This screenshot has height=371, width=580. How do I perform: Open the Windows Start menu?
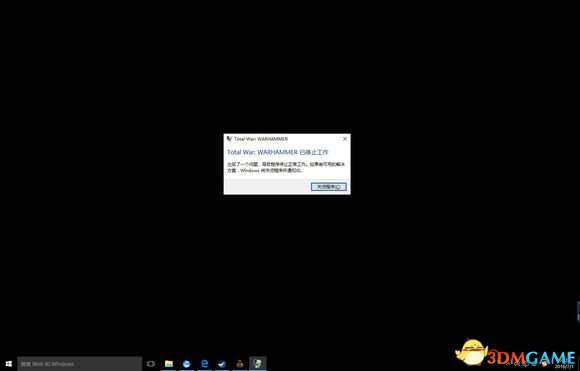point(9,364)
